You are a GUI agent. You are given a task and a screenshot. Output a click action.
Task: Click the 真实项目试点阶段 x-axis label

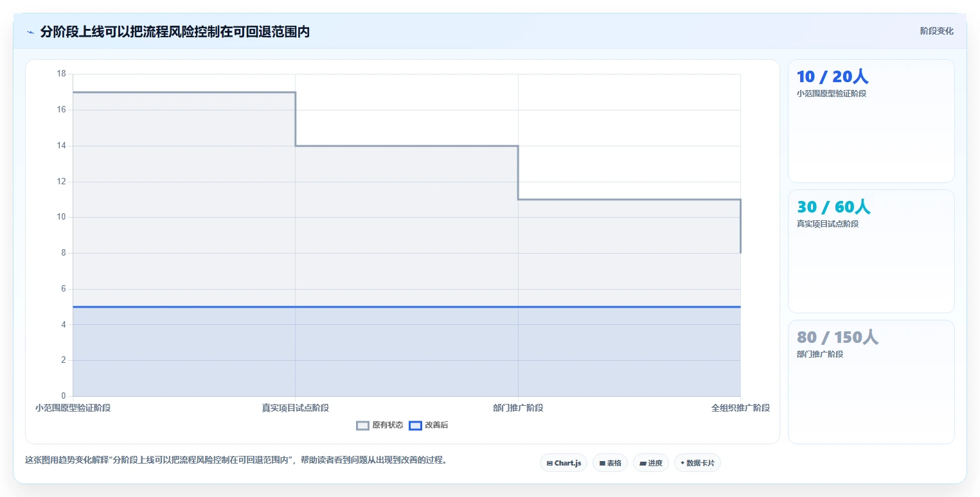[x=296, y=408]
